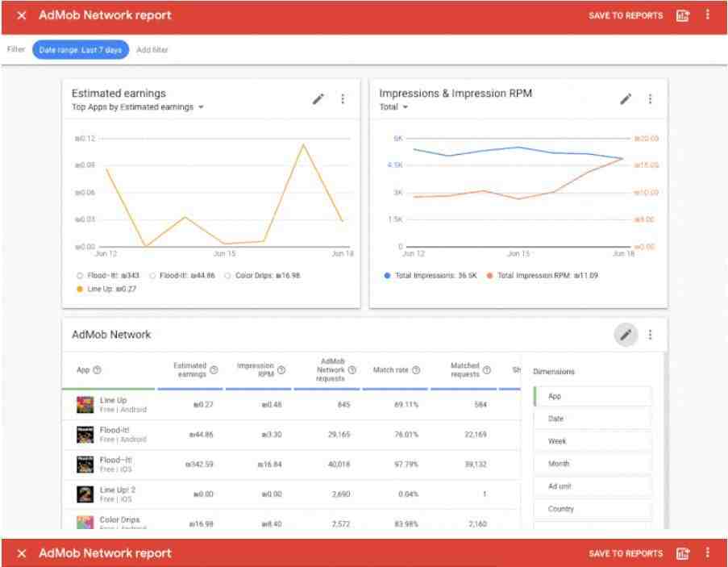Viewport: 728px width, 567px height.
Task: Expand the Total dropdown in Impressions card
Action: [393, 107]
